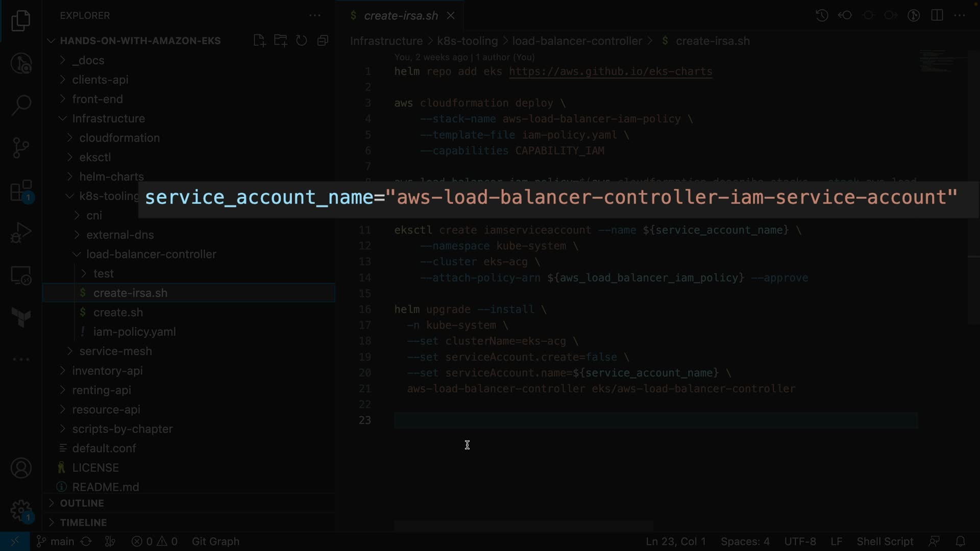Click the Split Editor Right icon
The image size is (980, 551).
[x=937, y=15]
